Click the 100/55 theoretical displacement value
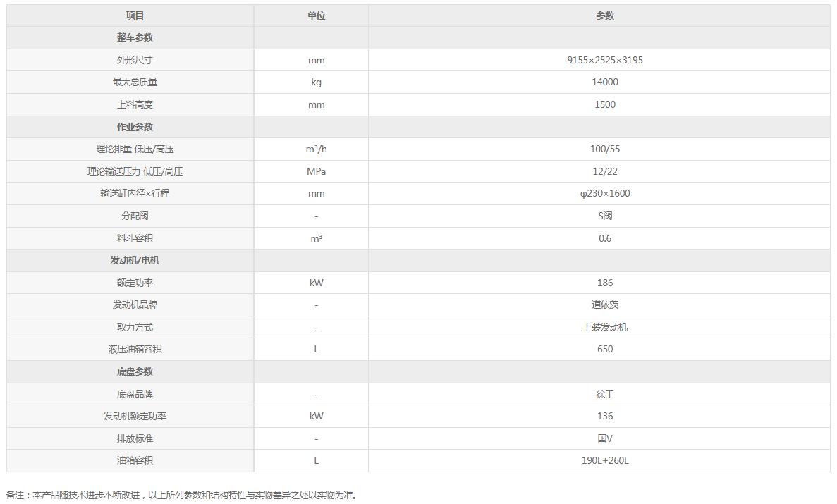This screenshot has height=504, width=837. click(x=605, y=149)
